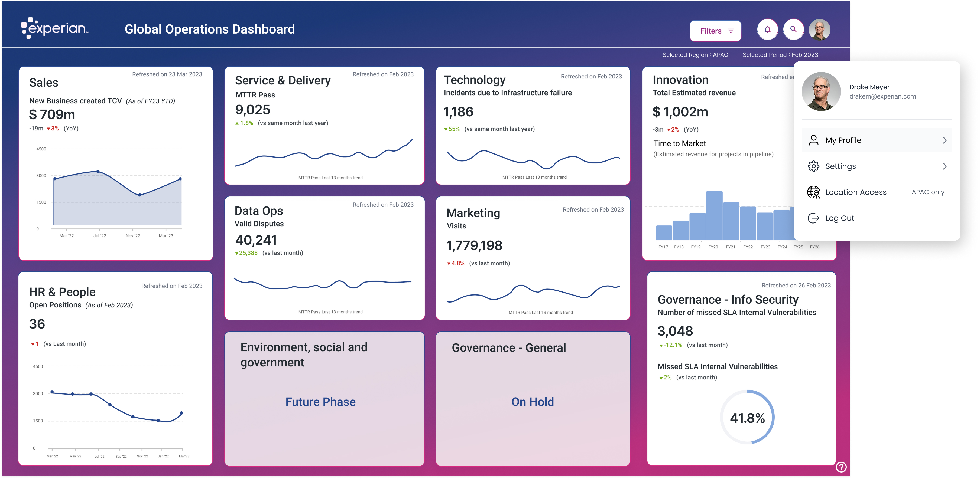The height and width of the screenshot is (479, 980).
Task: Click the Log Out arrow icon
Action: point(813,218)
